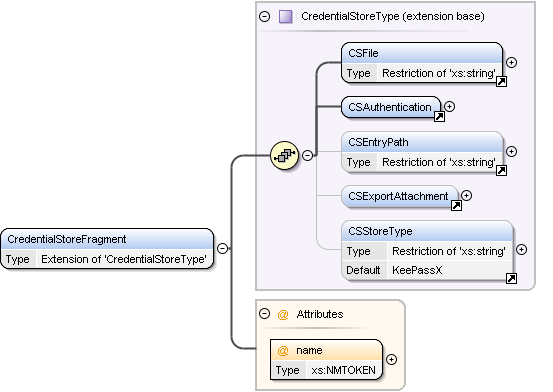Select the name attribute node

click(326, 360)
